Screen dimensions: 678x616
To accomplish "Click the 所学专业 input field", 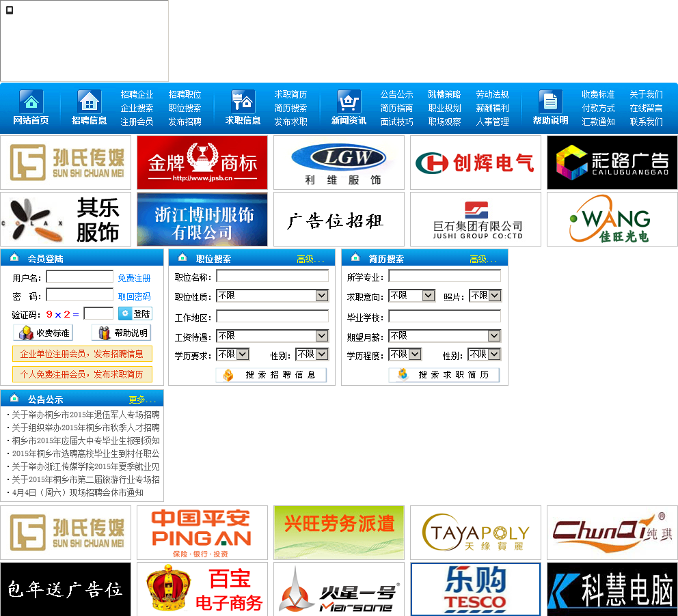I will click(x=444, y=276).
